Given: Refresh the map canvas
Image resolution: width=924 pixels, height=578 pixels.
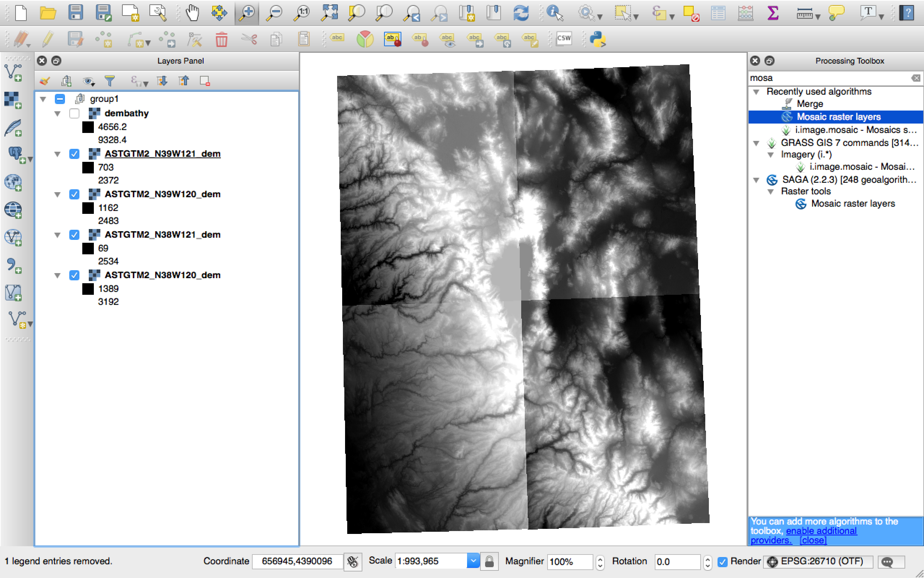Looking at the screenshot, I should (x=521, y=13).
